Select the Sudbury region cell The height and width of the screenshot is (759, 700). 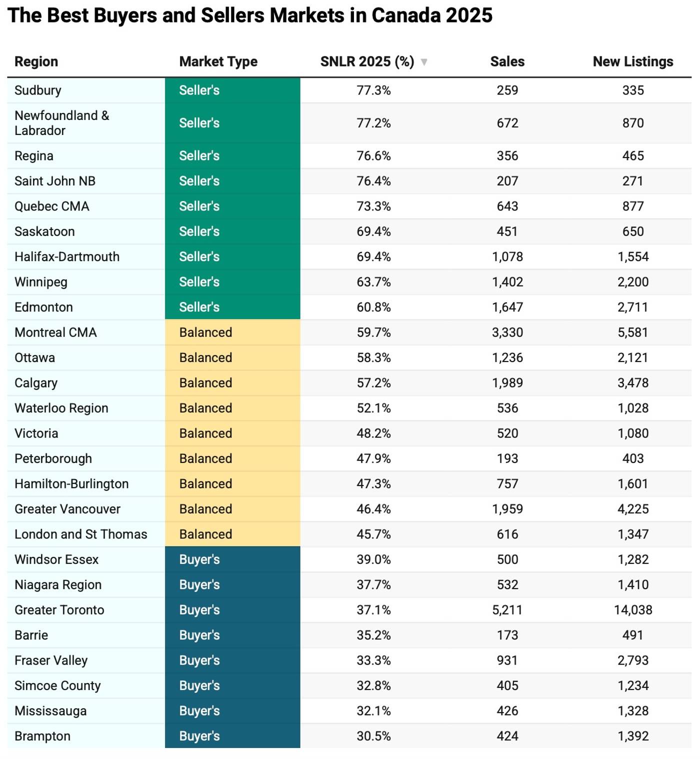click(38, 90)
